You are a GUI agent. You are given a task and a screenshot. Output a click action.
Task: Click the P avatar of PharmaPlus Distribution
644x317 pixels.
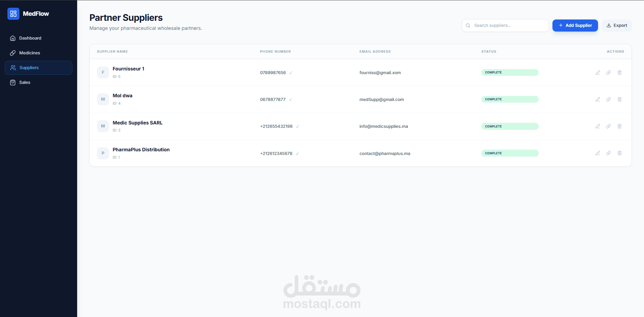(x=103, y=153)
